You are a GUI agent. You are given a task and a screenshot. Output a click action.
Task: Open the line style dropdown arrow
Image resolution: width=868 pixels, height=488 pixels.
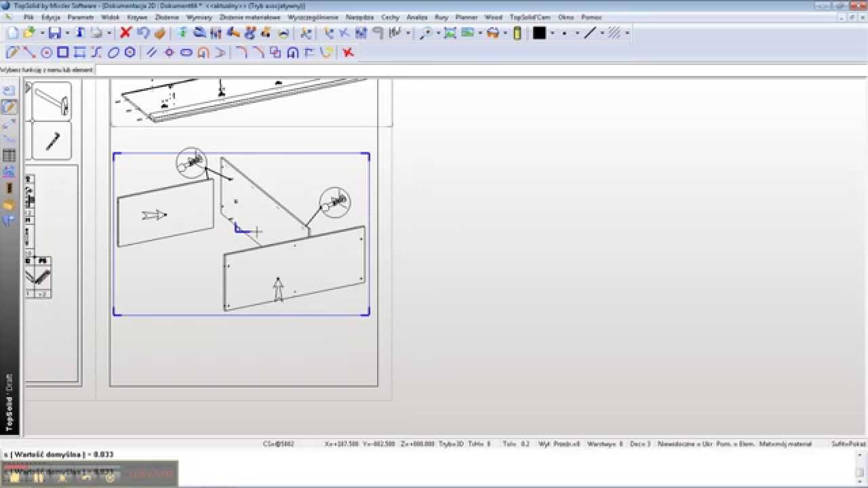pyautogui.click(x=602, y=33)
